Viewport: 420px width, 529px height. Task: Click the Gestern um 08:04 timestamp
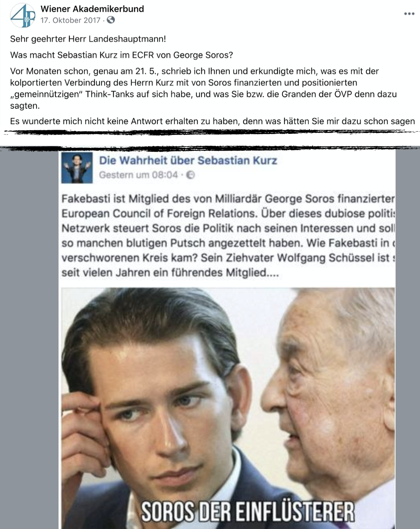click(x=138, y=175)
